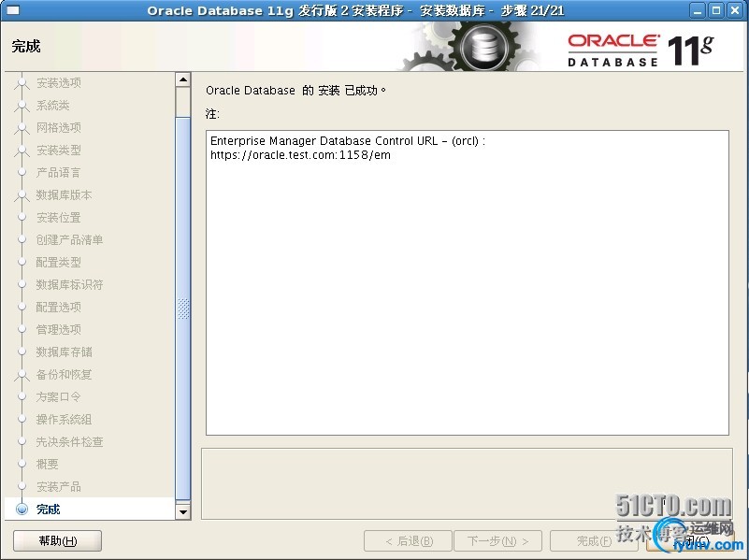This screenshot has height=560, width=749.
Task: Click the scrollbar down arrow in sidebar
Action: point(183,510)
